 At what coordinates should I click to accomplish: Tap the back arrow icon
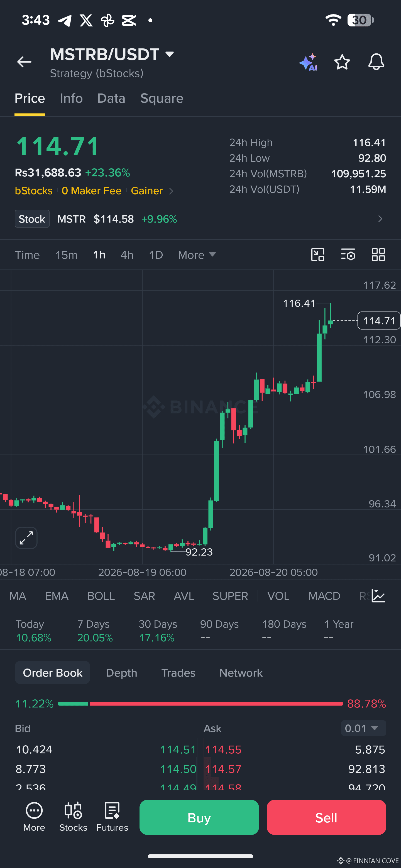point(24,62)
